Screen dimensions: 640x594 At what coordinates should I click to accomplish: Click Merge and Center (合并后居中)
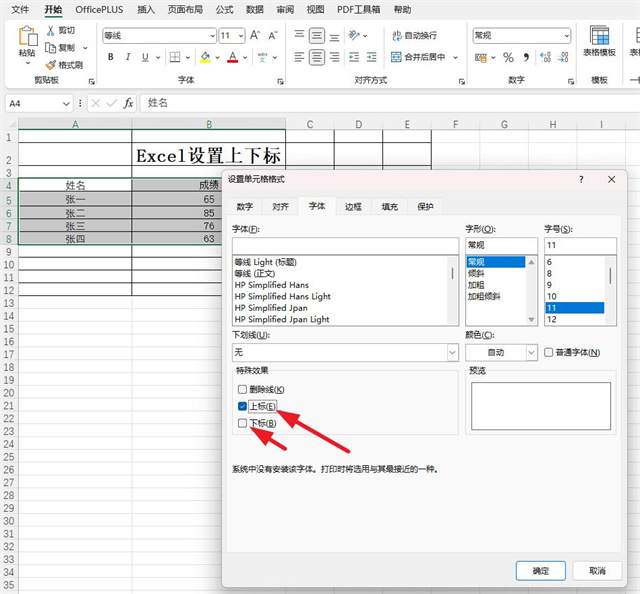(x=418, y=57)
